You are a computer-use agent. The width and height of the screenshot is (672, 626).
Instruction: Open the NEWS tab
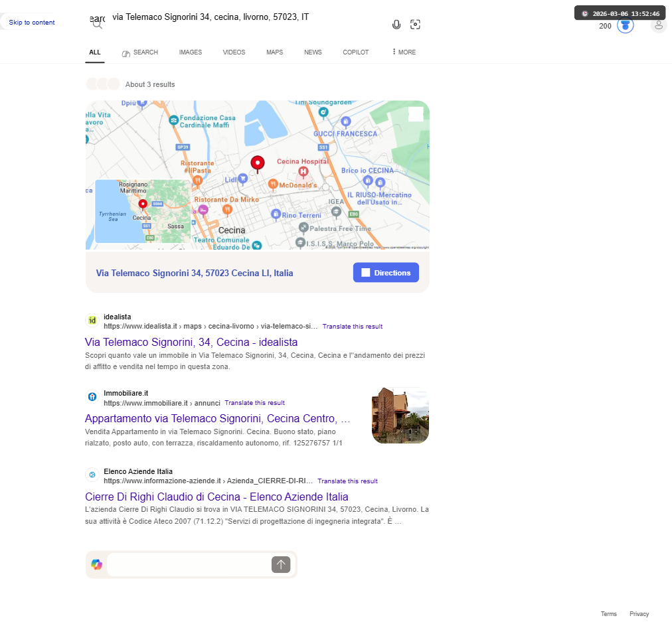coord(313,52)
